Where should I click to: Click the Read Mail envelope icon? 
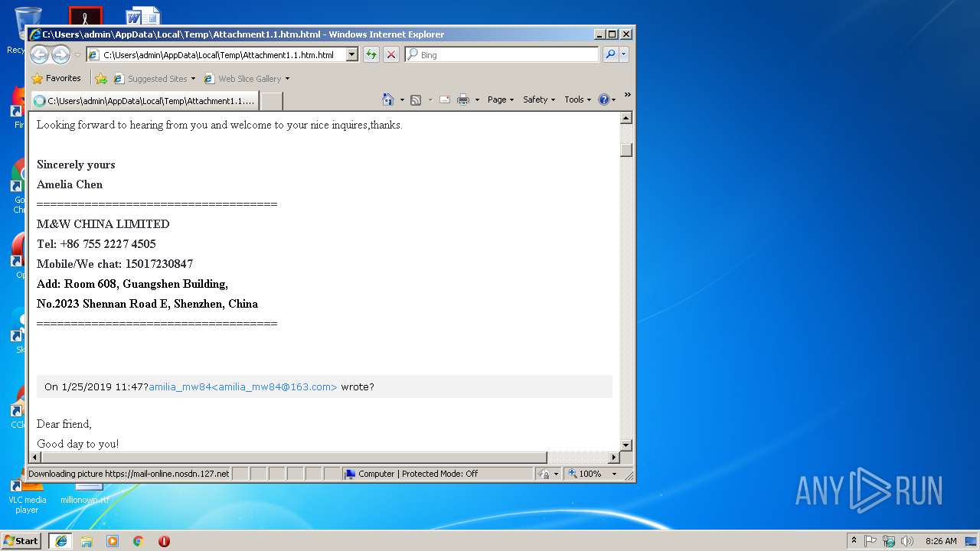click(444, 99)
